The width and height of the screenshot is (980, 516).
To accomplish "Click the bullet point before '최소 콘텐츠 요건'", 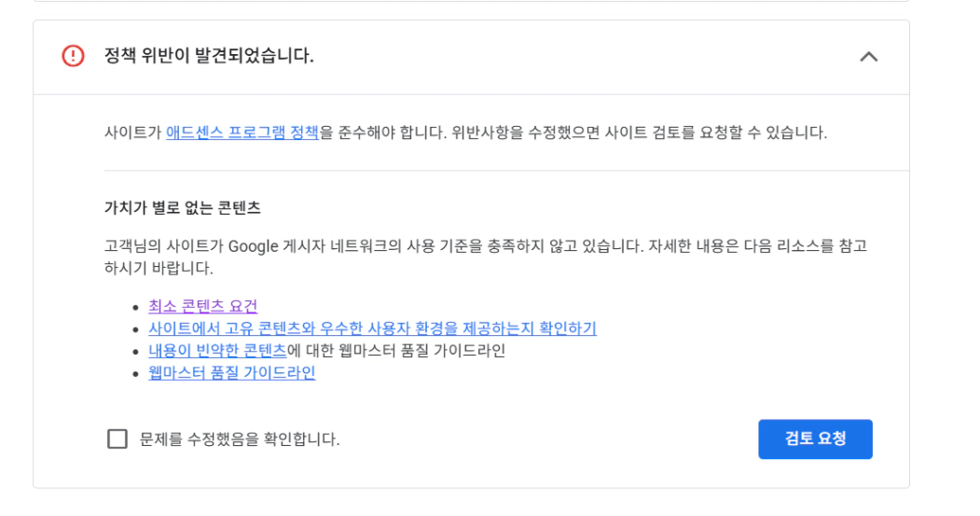I will click(137, 307).
